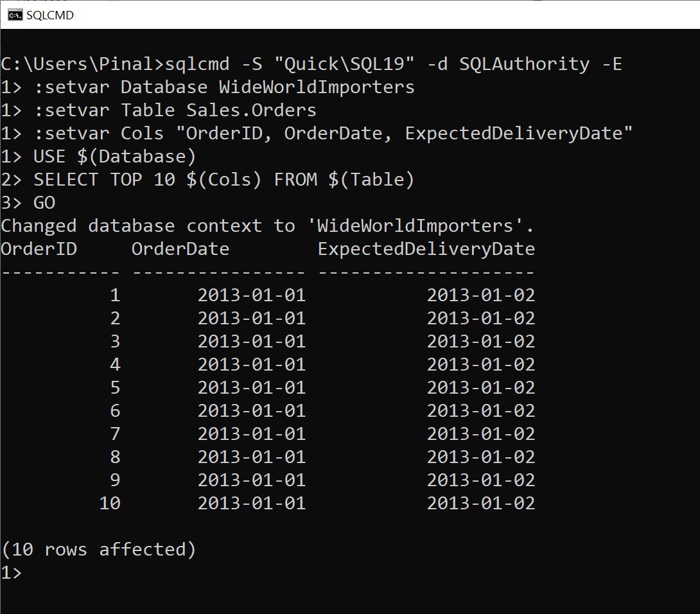
Task: Click the SQLCMD window title text
Action: pos(50,15)
